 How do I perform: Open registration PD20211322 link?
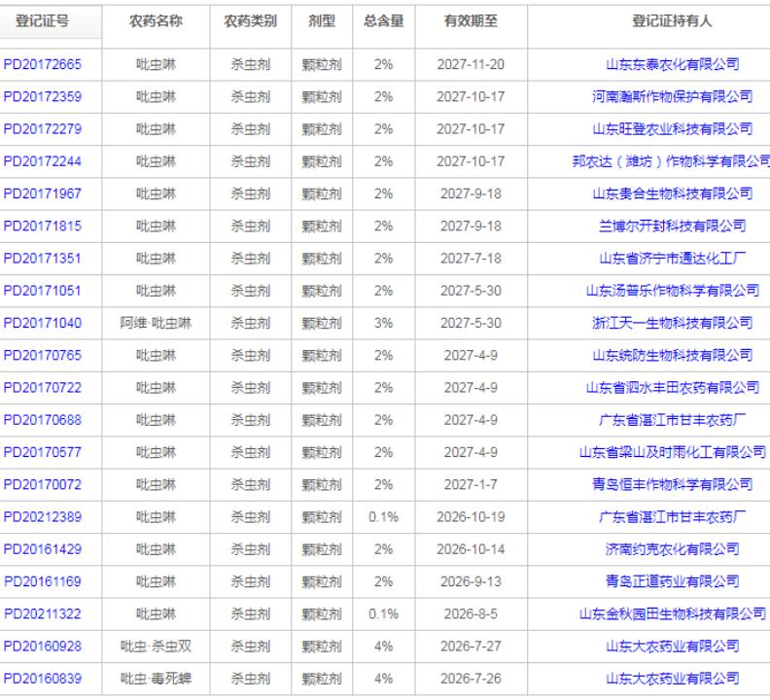coord(42,614)
